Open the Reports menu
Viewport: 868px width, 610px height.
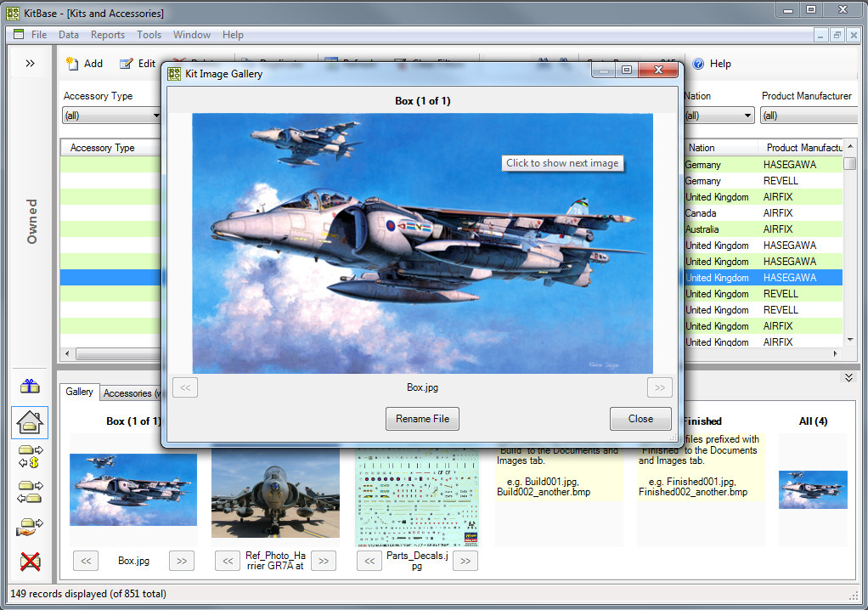pyautogui.click(x=108, y=34)
